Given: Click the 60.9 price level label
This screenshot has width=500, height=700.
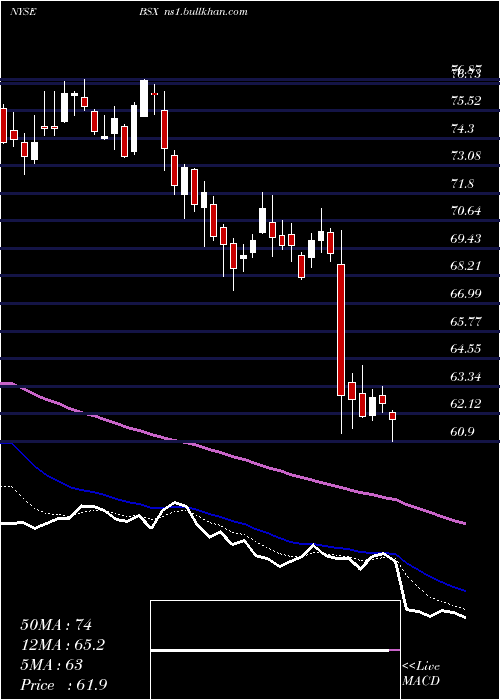Looking at the screenshot, I should point(462,432).
